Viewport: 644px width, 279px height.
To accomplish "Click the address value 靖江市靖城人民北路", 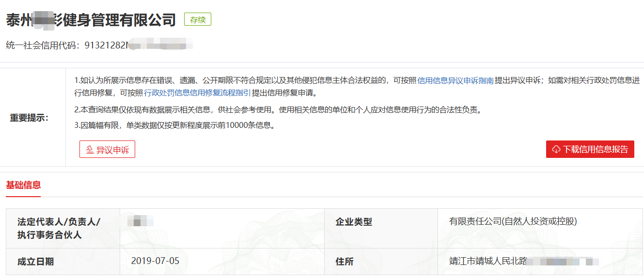I will 488,262.
